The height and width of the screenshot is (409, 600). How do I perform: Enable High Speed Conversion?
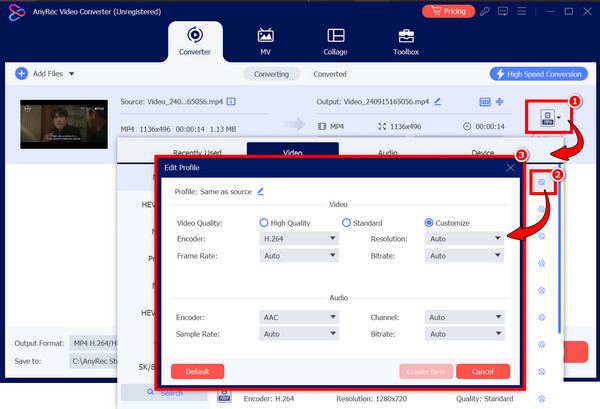539,74
